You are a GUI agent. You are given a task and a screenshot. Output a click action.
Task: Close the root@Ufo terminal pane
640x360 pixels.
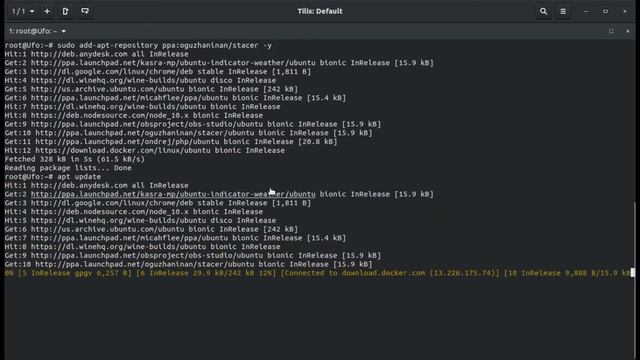(x=628, y=31)
